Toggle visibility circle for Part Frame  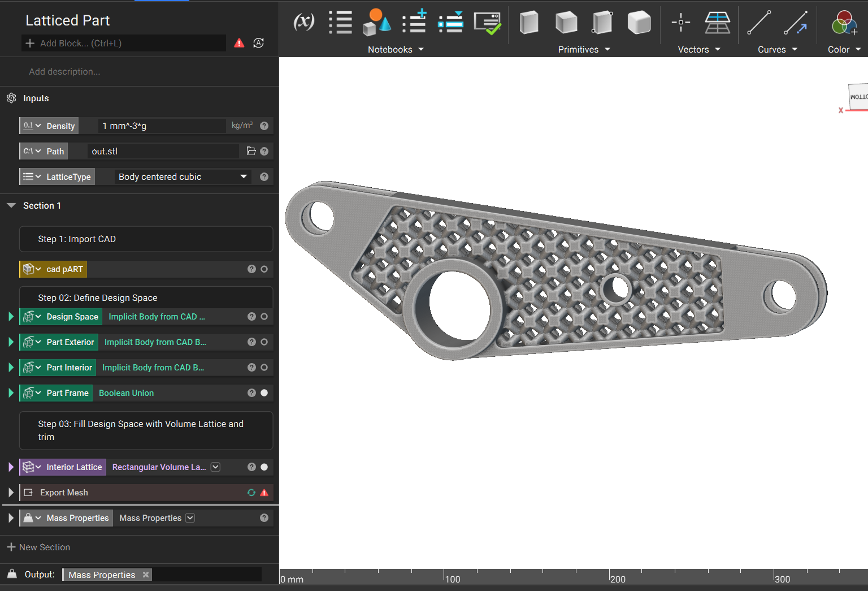coord(264,393)
